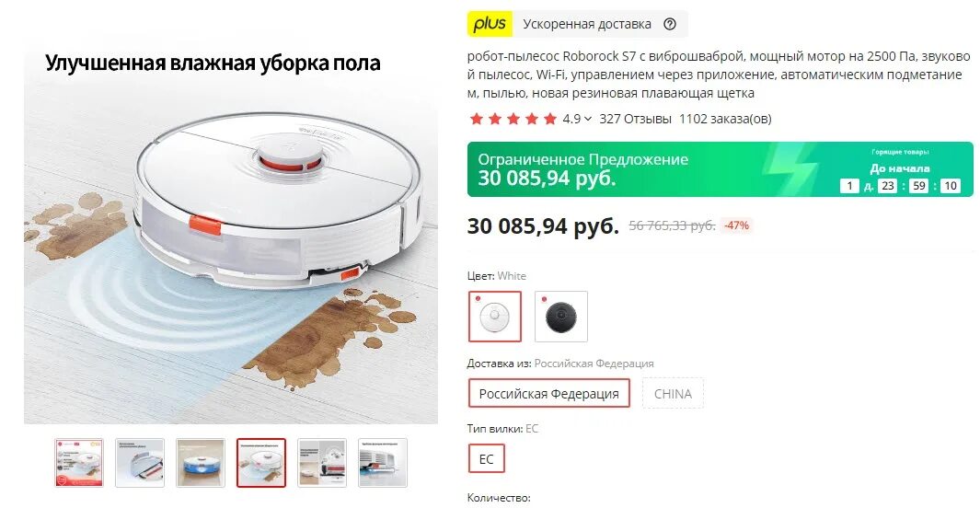Image resolution: width=980 pixels, height=508 pixels.
Task: Select the White color swatch
Action: 494,317
